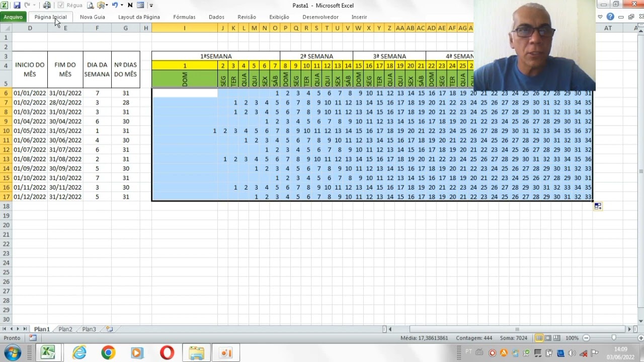Image resolution: width=644 pixels, height=362 pixels.
Task: Select row 10 header
Action: [6, 131]
